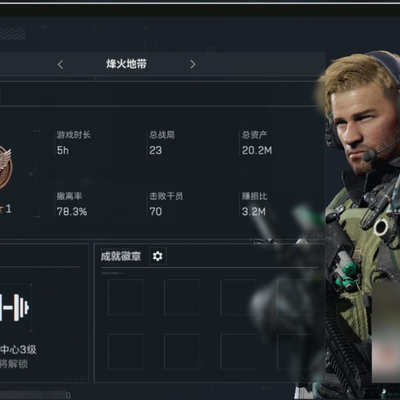Select the 烽火地带 mode title
Viewport: 400px width, 400px height.
(x=126, y=64)
